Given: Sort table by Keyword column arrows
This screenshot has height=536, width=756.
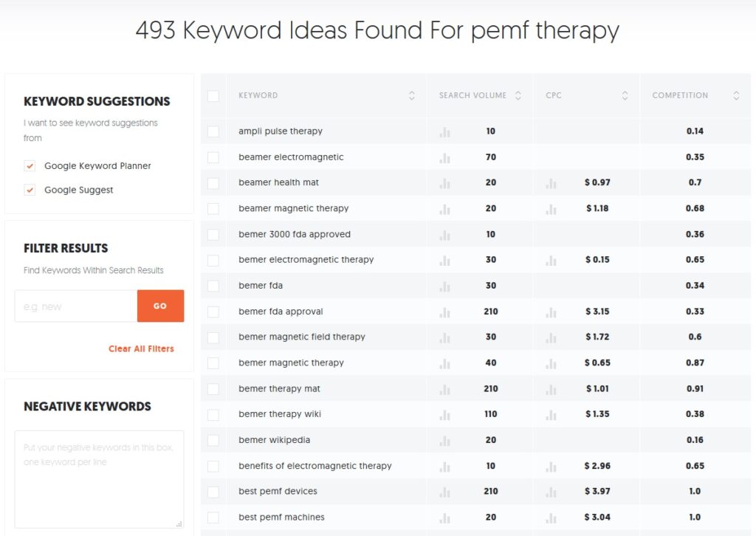Looking at the screenshot, I should click(412, 95).
